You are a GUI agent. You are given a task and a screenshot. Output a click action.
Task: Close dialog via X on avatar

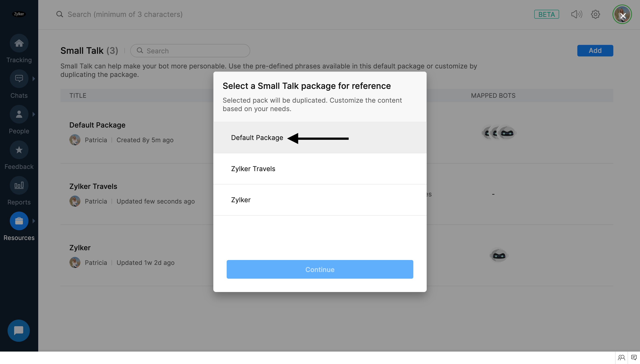pyautogui.click(x=623, y=16)
